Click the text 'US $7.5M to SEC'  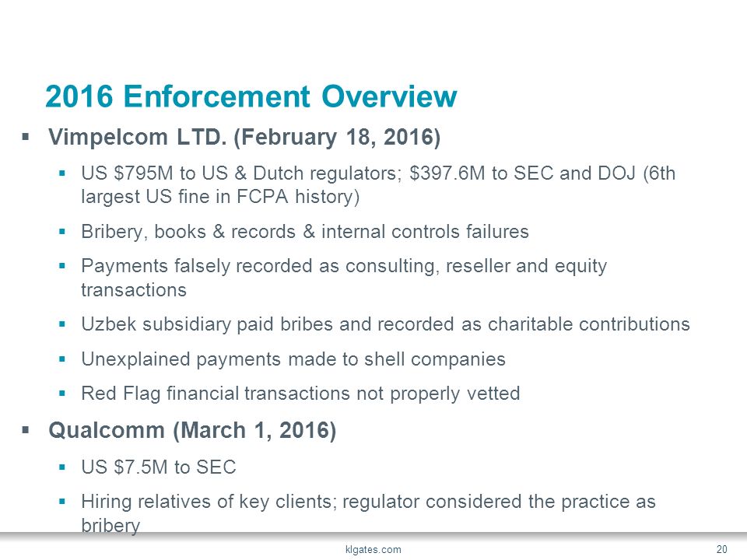coord(159,467)
